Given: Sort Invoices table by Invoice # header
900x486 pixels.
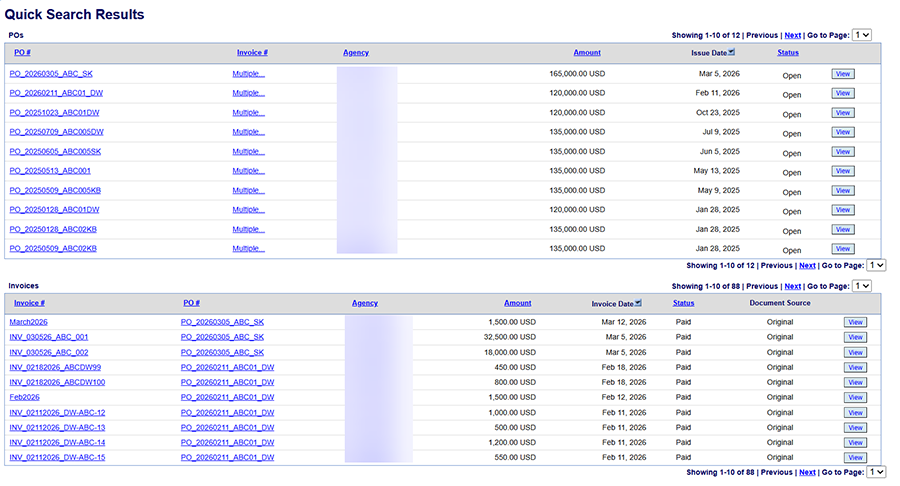Looking at the screenshot, I should point(29,303).
